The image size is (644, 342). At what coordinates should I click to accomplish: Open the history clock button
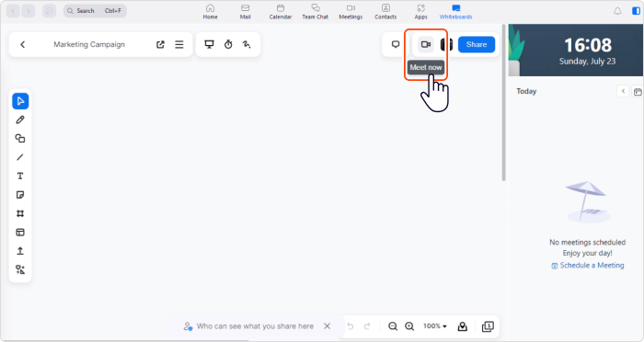tap(49, 11)
